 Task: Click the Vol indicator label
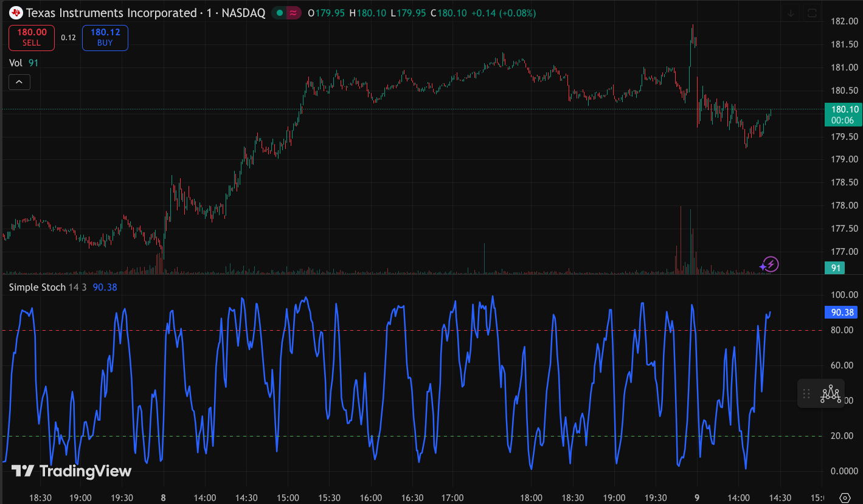click(x=15, y=63)
